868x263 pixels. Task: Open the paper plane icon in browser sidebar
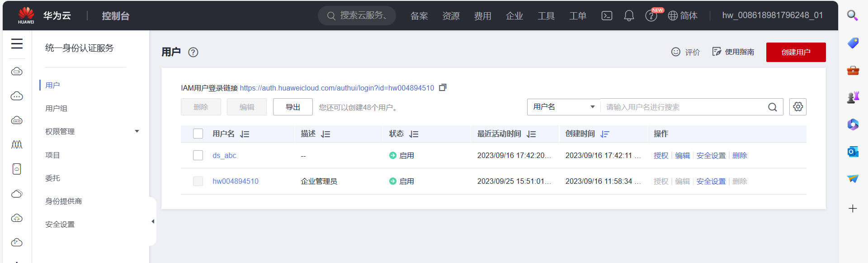pyautogui.click(x=853, y=179)
